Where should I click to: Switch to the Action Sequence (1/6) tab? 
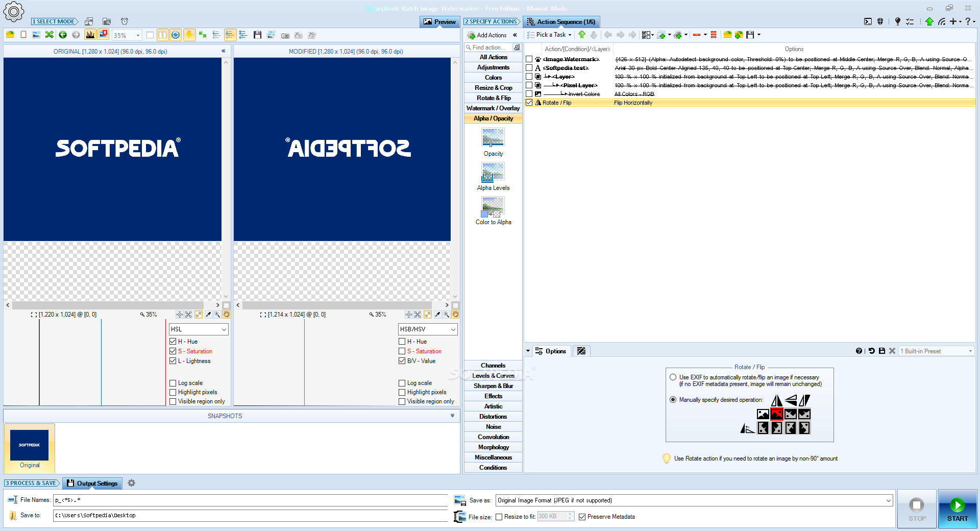(x=561, y=21)
